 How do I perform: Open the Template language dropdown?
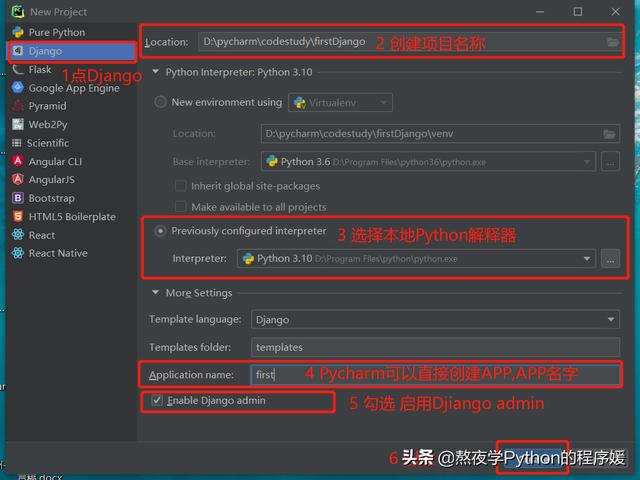[x=435, y=319]
